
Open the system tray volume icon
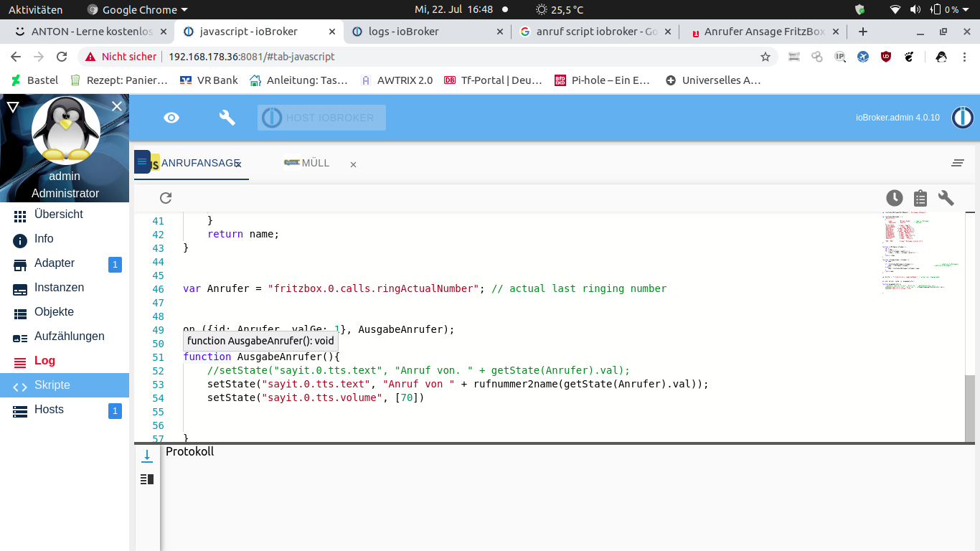(915, 9)
